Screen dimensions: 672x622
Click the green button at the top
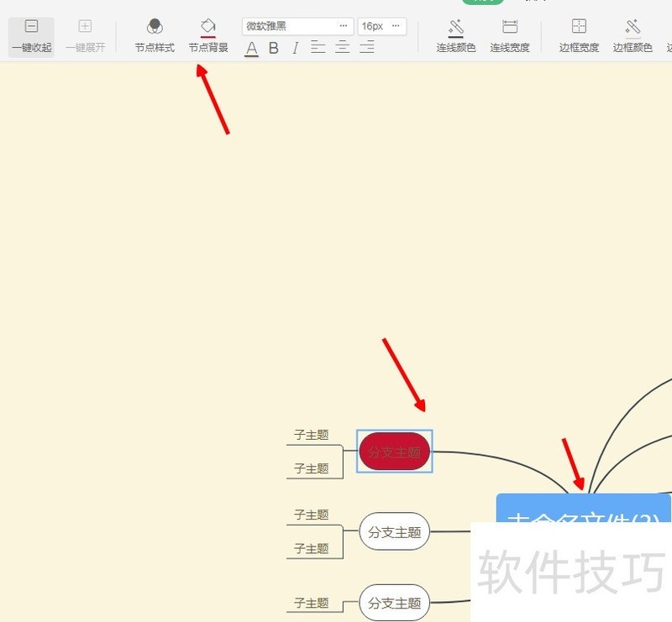coord(483,3)
